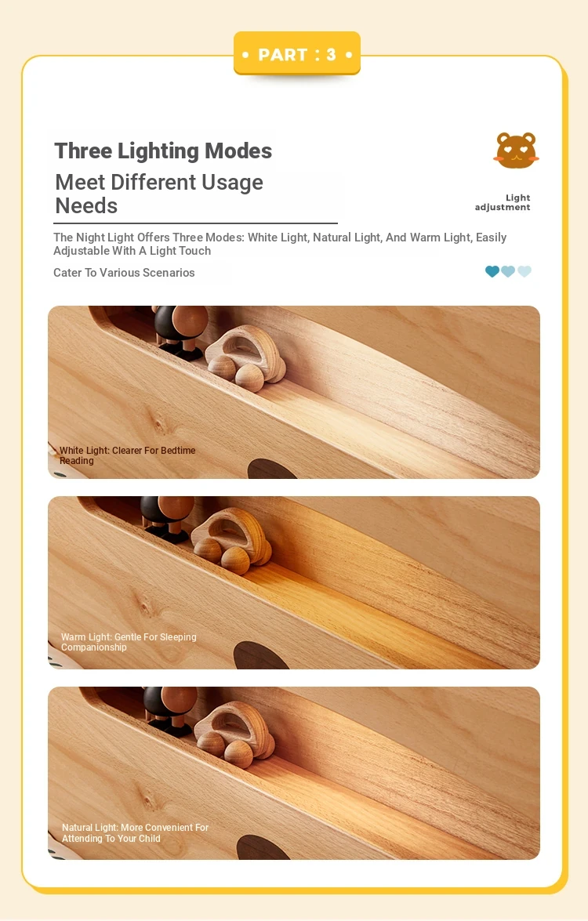Click the Natural Light: More Convenient caption
This screenshot has height=921, width=588.
coord(135,833)
